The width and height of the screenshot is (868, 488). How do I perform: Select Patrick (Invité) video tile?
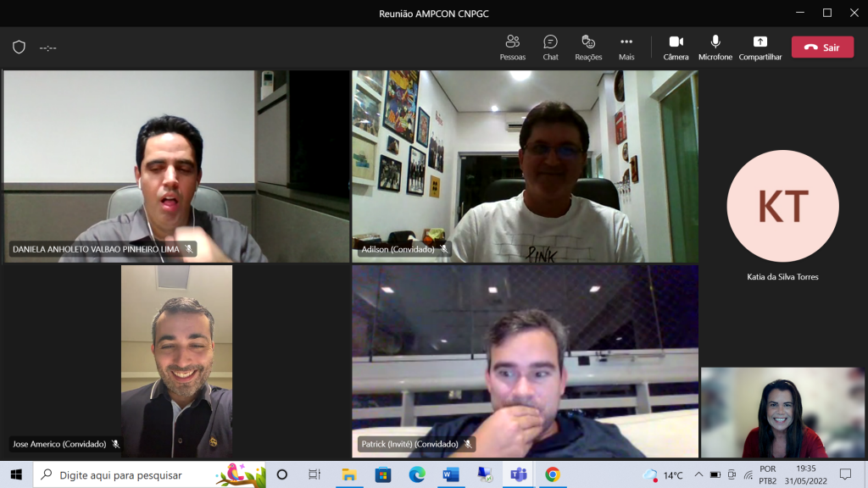525,361
